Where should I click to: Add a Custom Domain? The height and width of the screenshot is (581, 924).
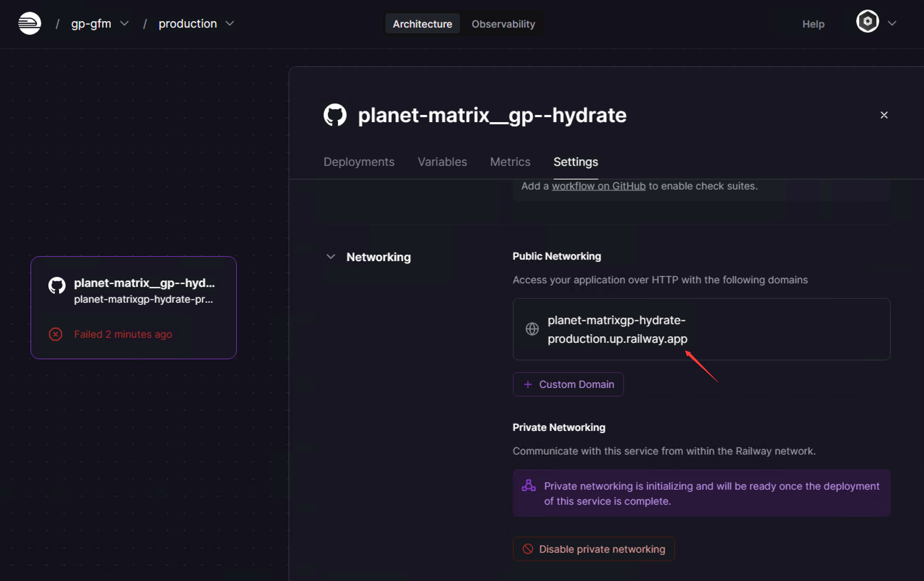coord(568,384)
